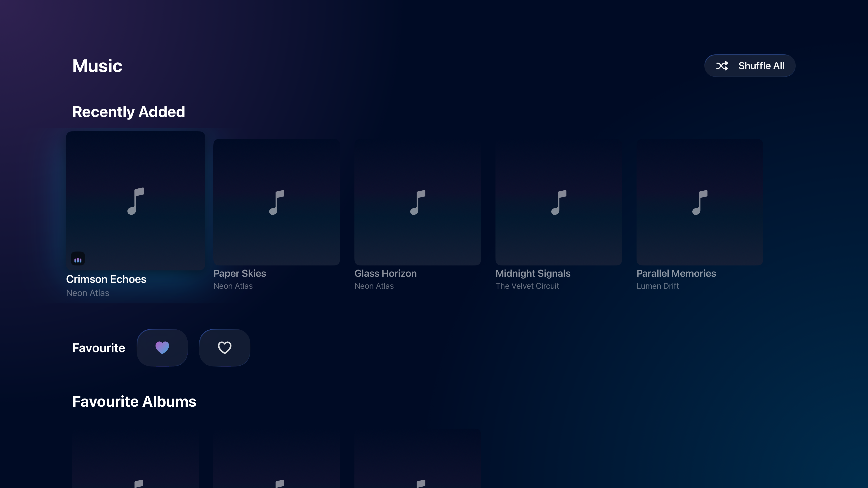Click the Midnight Signals title text
This screenshot has width=868, height=488.
click(x=533, y=273)
